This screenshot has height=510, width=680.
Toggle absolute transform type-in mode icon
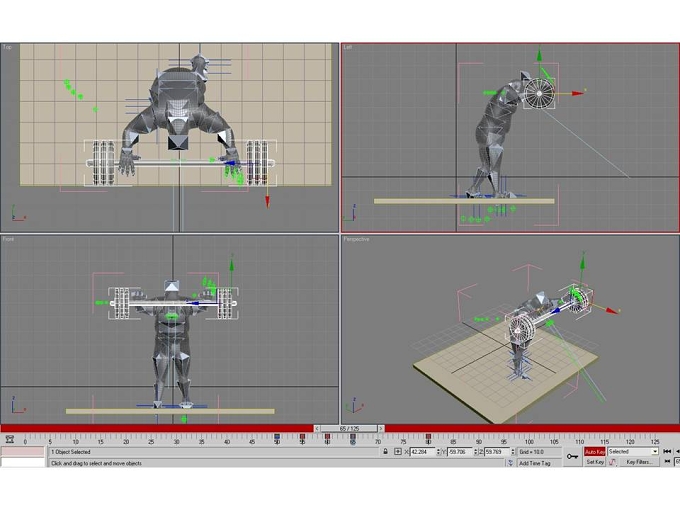click(398, 452)
